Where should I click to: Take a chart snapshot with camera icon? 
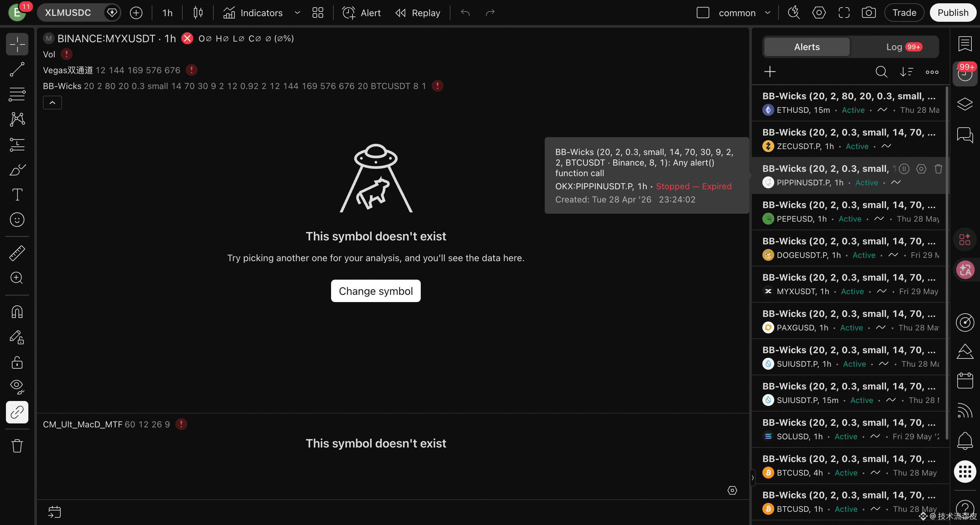tap(869, 13)
